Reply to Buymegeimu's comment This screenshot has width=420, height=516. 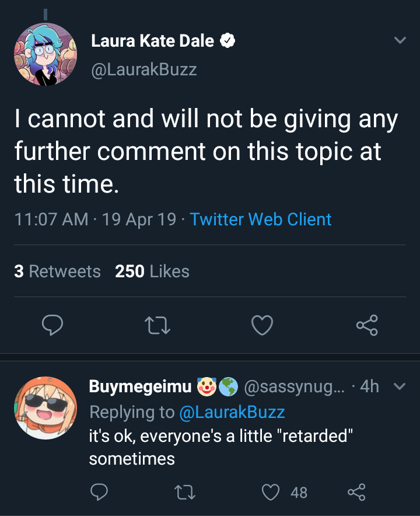click(99, 492)
